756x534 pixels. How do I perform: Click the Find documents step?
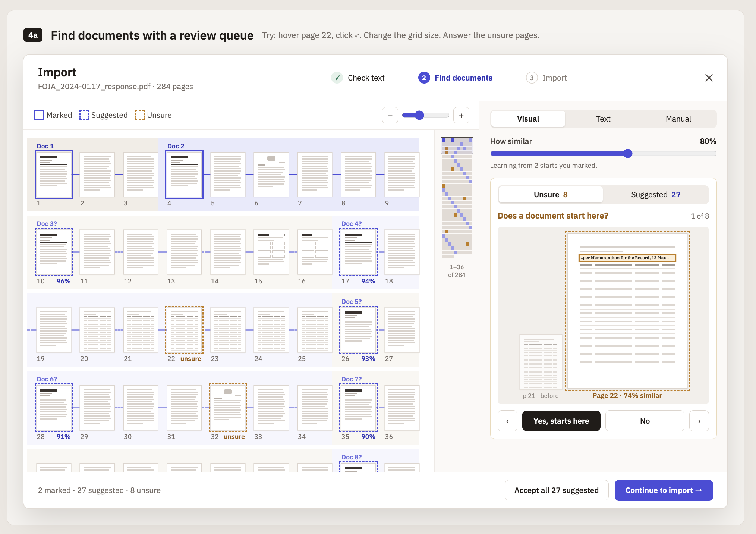pos(455,78)
